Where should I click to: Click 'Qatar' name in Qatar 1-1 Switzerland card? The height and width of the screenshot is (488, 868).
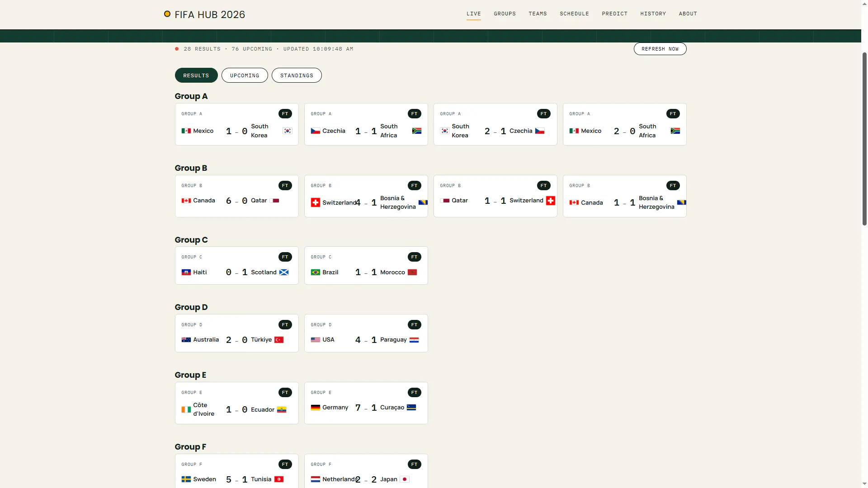pyautogui.click(x=460, y=201)
